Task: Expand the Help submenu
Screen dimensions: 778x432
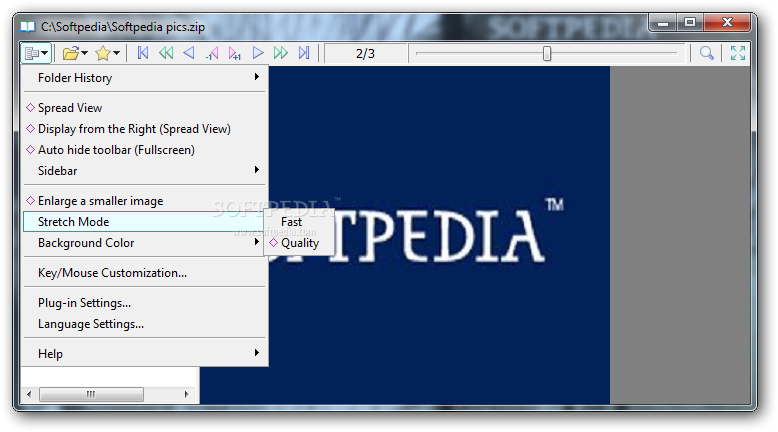Action: point(145,354)
